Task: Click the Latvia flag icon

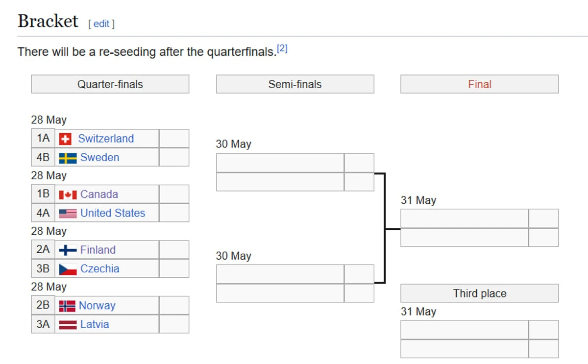Action: pyautogui.click(x=68, y=325)
